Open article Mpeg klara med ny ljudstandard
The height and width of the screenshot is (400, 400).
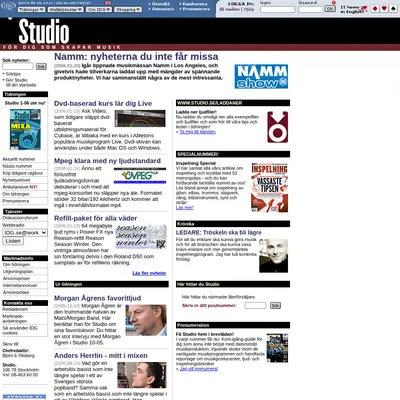click(x=107, y=161)
